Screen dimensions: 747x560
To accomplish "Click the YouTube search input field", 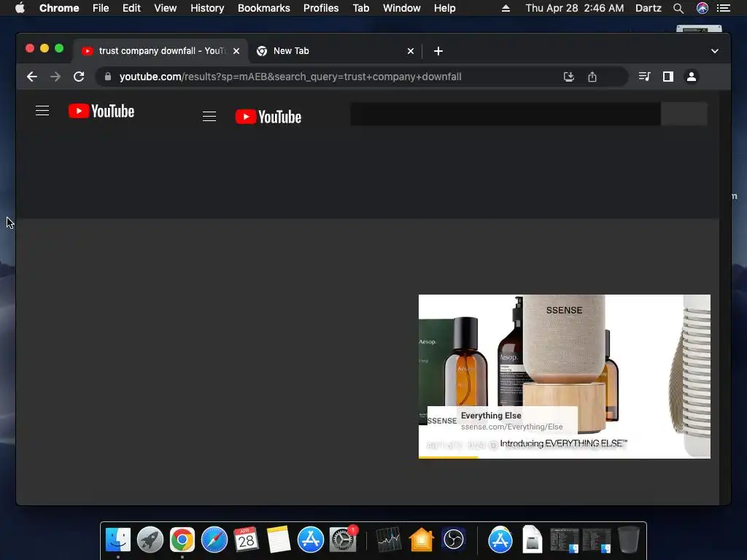I will point(506,114).
